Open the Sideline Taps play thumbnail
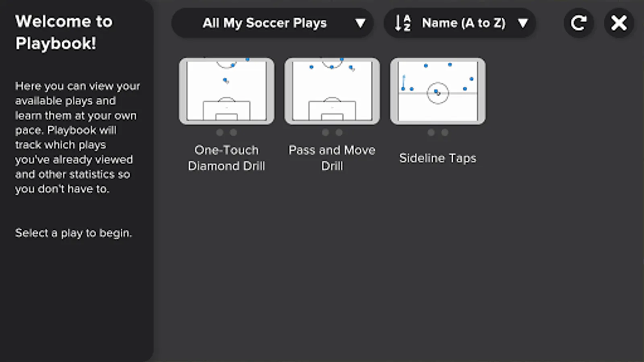This screenshot has width=644, height=362. [438, 91]
